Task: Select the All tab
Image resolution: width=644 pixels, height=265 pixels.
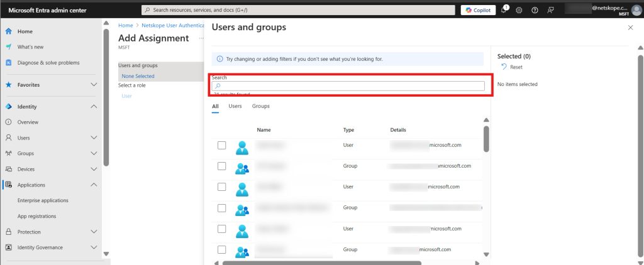Action: pyautogui.click(x=215, y=106)
